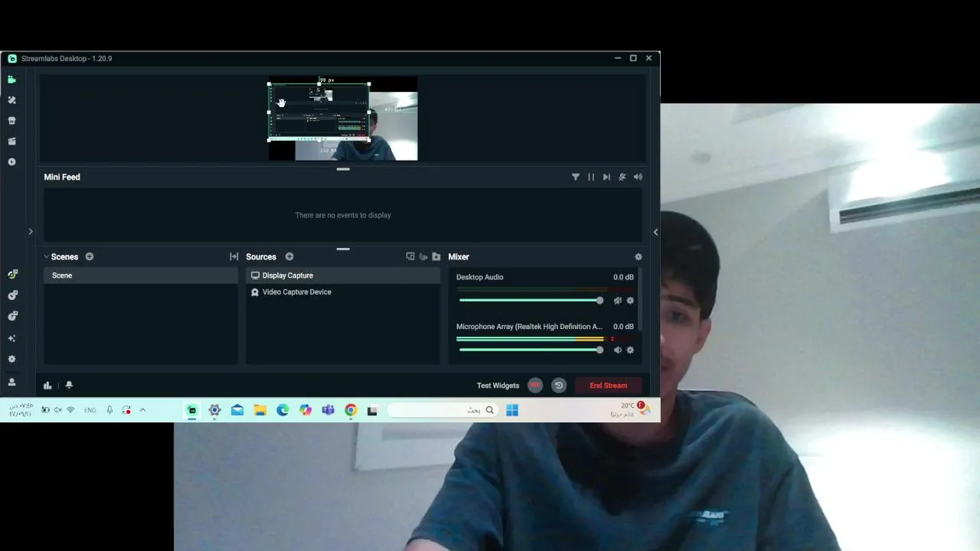Open the App Store icon in the sidebar
The width and height of the screenshot is (980, 551).
pos(11,121)
